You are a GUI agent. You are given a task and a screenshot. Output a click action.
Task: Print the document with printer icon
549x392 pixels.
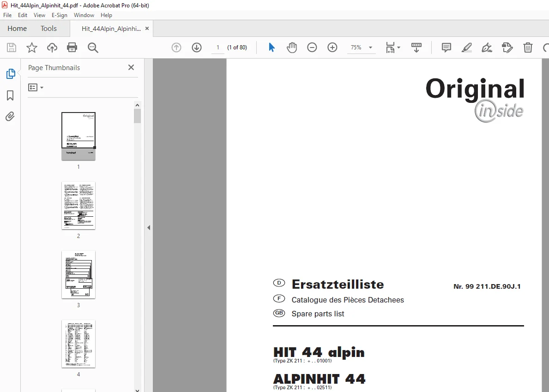(72, 48)
